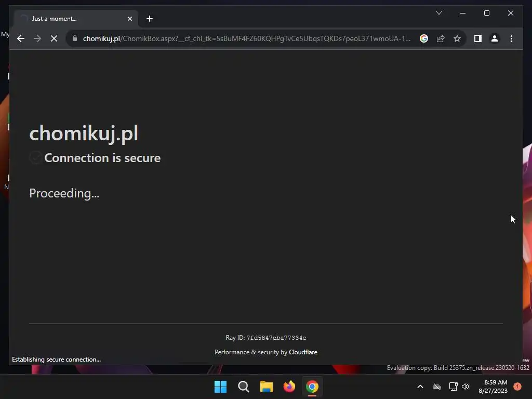The image size is (532, 399).
Task: Open the Chrome side panel
Action: click(478, 38)
